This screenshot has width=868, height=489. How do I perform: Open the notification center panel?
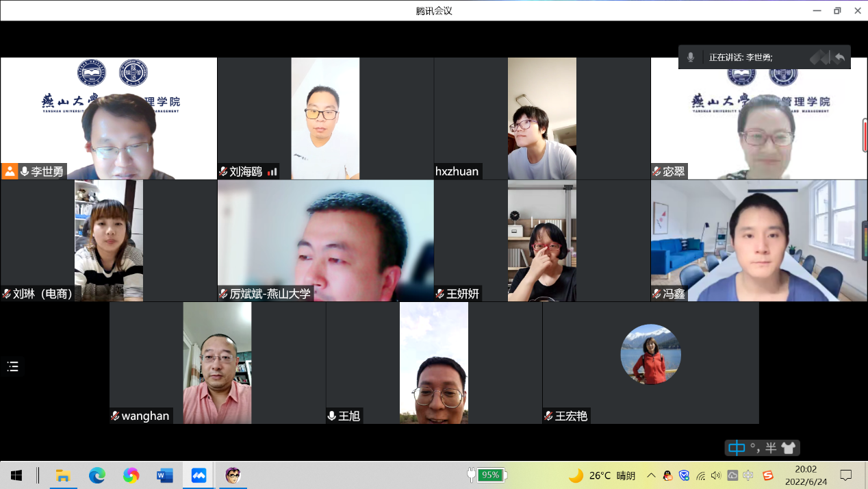click(x=846, y=475)
